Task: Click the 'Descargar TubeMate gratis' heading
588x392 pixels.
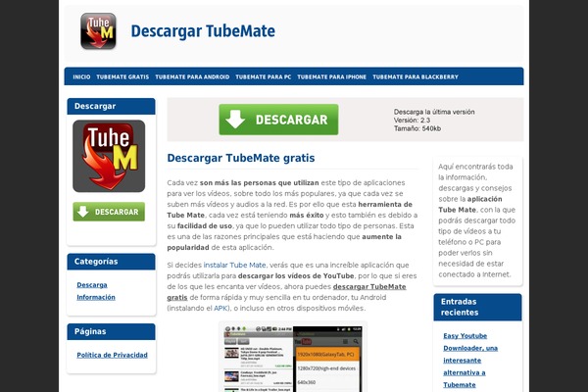Action: point(241,158)
